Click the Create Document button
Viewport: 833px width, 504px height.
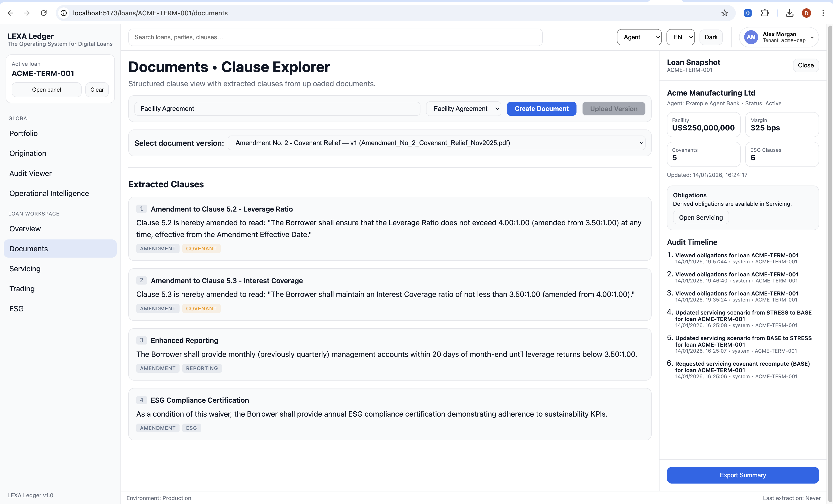coord(541,109)
